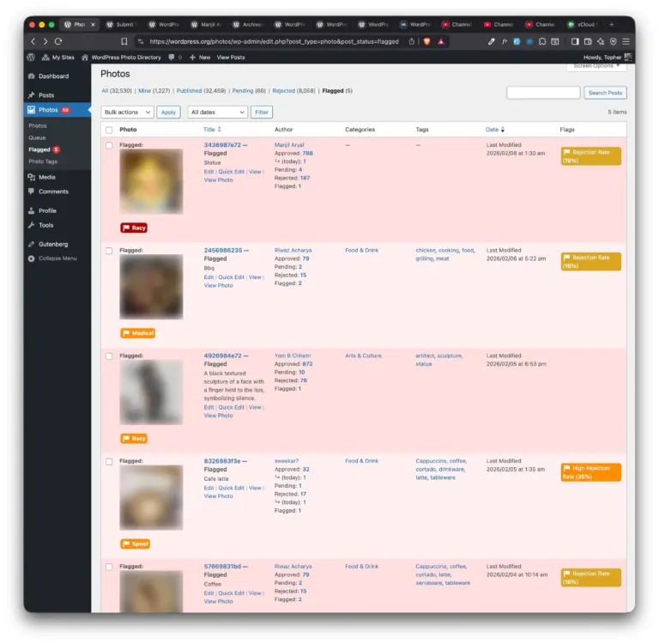
Task: Open the thumbnail of the Cafe latte photo
Action: (x=151, y=498)
